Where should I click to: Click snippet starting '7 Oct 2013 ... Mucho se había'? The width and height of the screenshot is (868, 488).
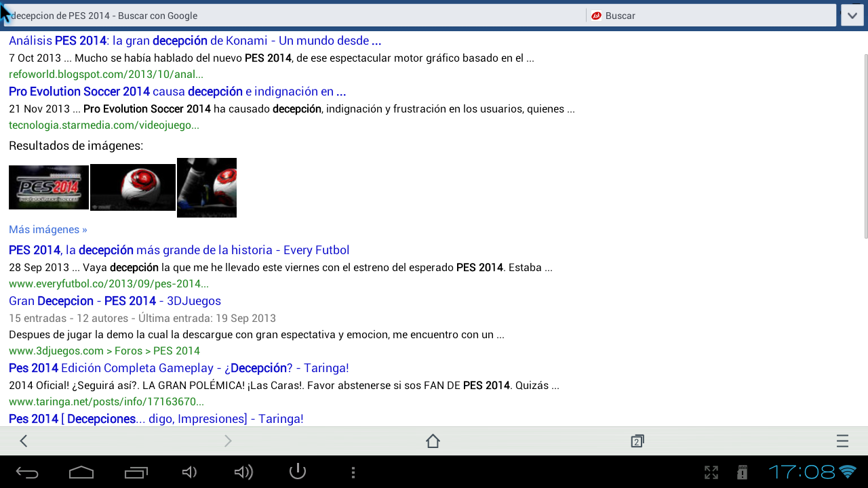[x=271, y=58]
